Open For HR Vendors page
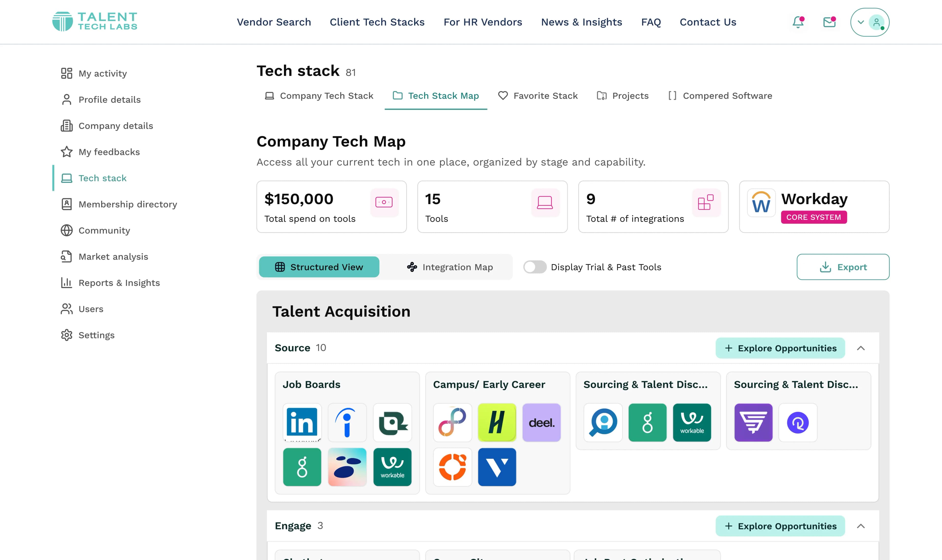The height and width of the screenshot is (560, 942). point(483,22)
